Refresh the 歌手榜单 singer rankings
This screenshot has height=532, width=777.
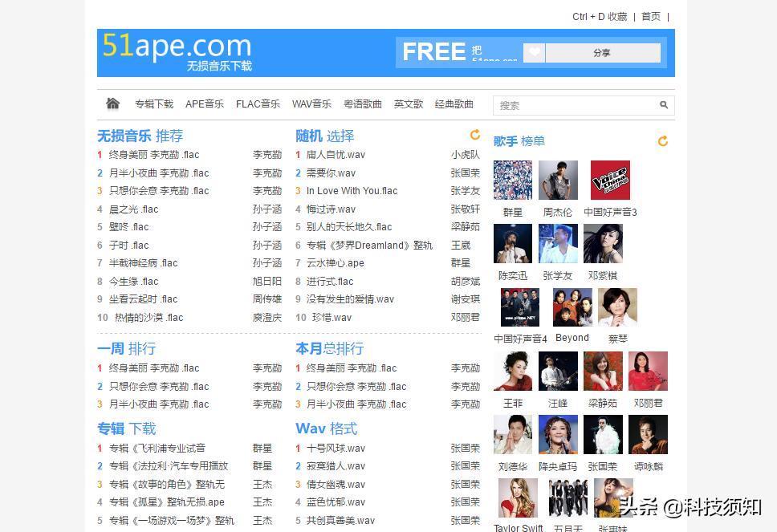[662, 141]
